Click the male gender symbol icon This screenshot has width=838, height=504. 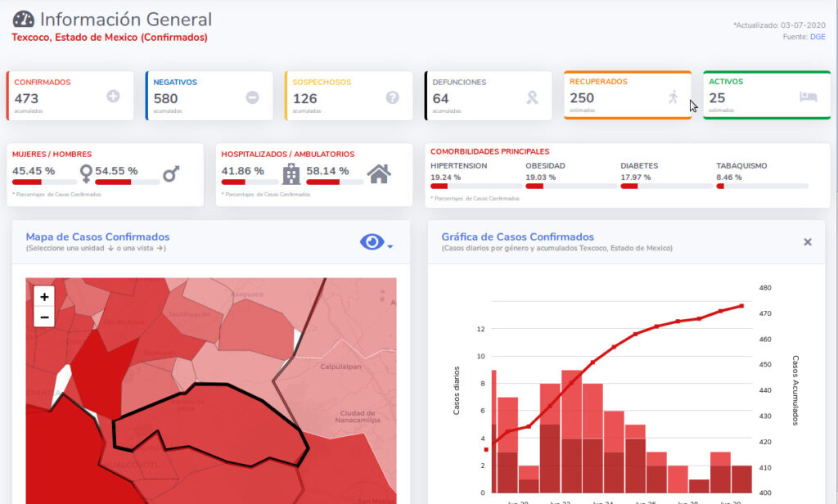(170, 173)
